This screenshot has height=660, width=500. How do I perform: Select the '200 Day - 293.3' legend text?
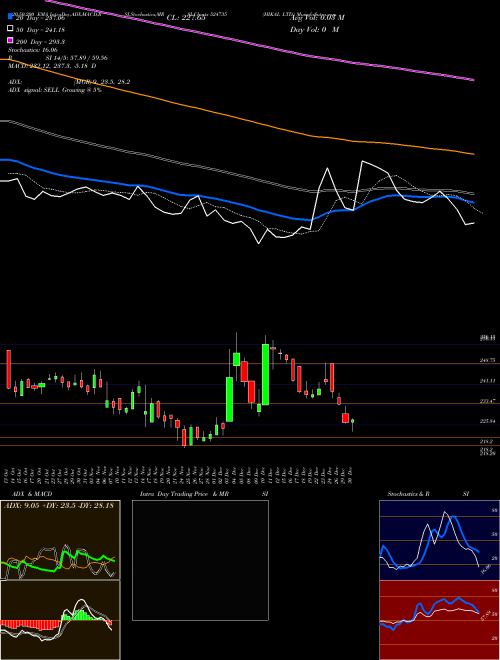pos(41,41)
